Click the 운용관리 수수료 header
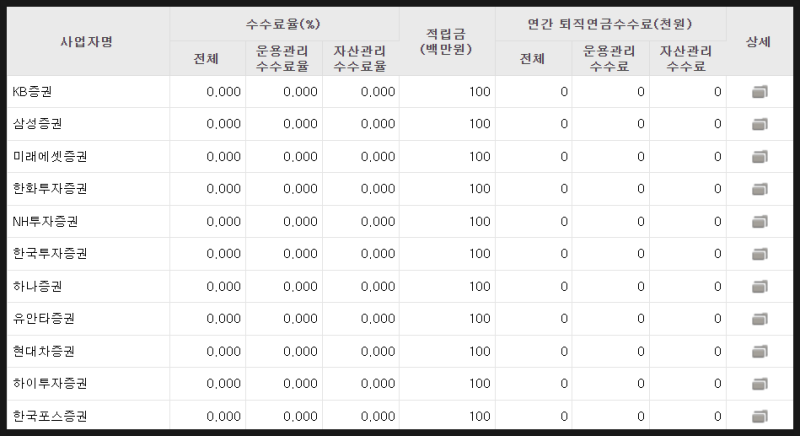 609,59
